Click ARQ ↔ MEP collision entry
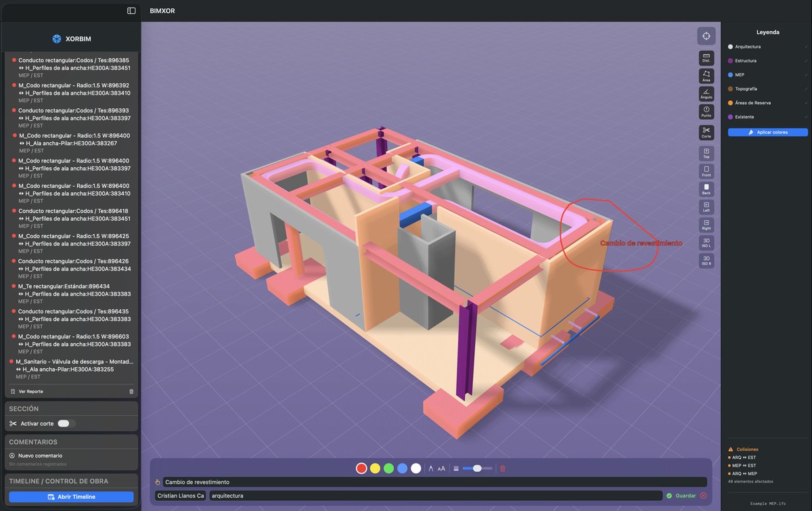The height and width of the screenshot is (511, 812). [x=744, y=474]
